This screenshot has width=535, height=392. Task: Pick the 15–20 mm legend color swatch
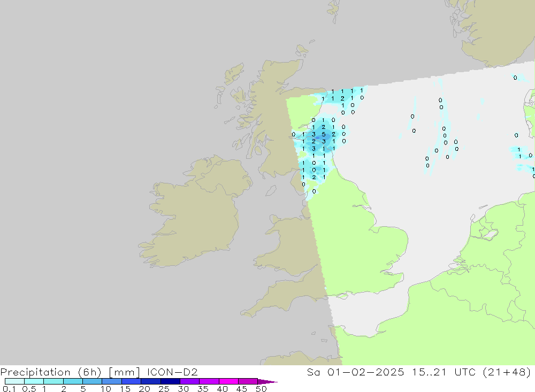pyautogui.click(x=132, y=381)
